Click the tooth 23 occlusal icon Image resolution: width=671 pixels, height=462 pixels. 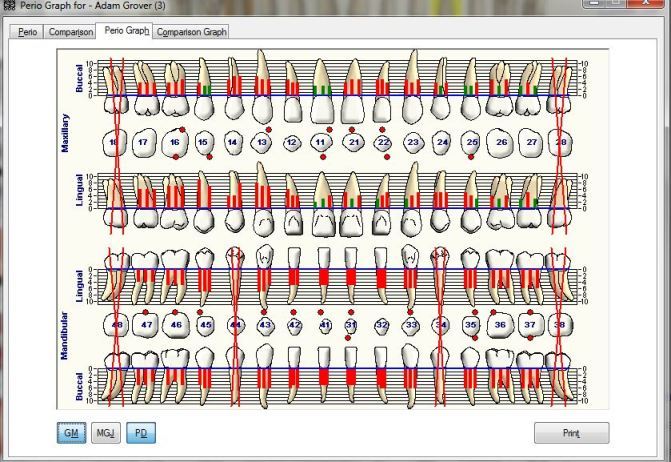pos(412,143)
